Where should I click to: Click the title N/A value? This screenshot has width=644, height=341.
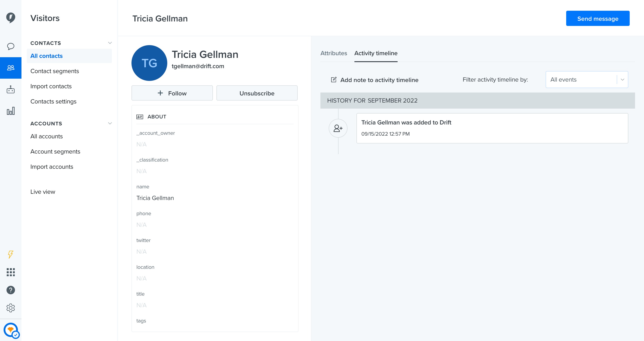click(x=142, y=305)
